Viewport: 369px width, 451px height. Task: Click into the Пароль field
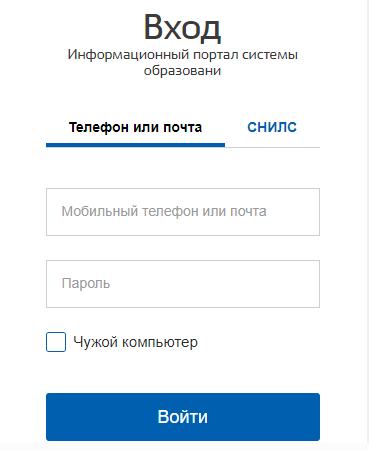183,284
